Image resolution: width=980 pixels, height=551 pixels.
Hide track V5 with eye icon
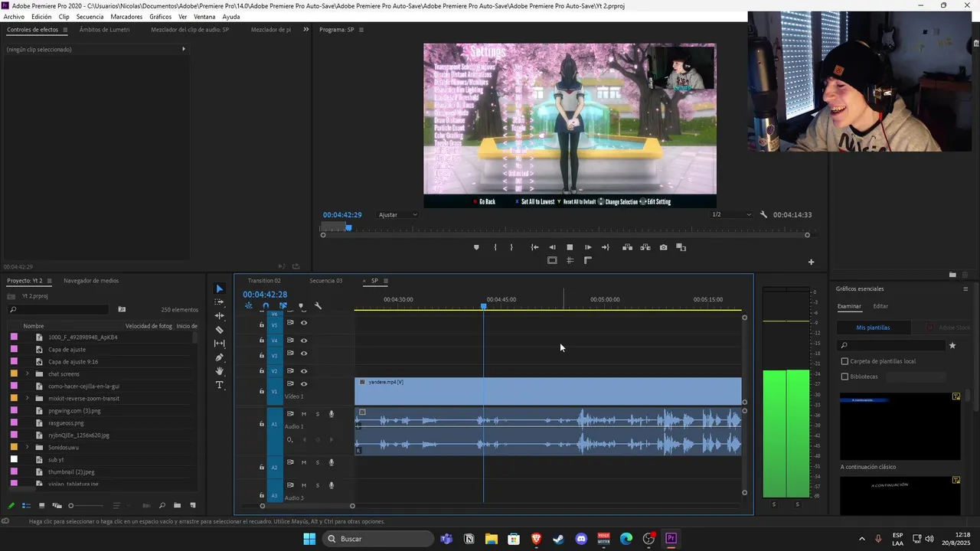pyautogui.click(x=304, y=323)
